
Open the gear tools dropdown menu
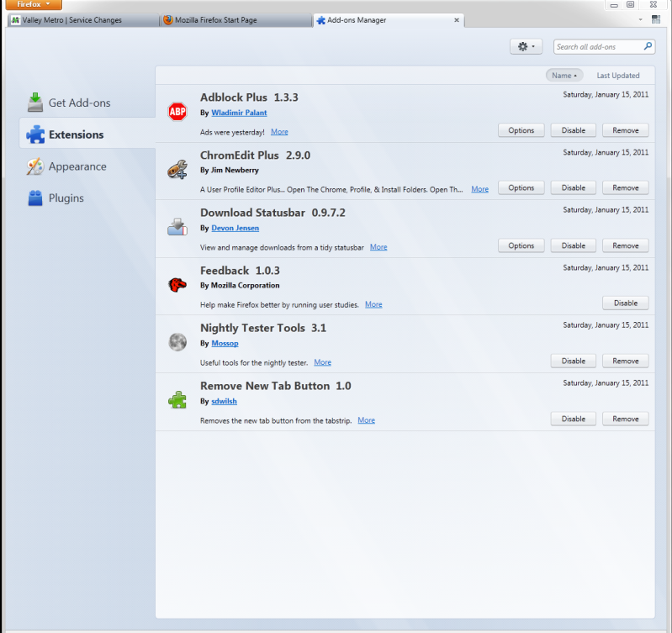point(526,46)
